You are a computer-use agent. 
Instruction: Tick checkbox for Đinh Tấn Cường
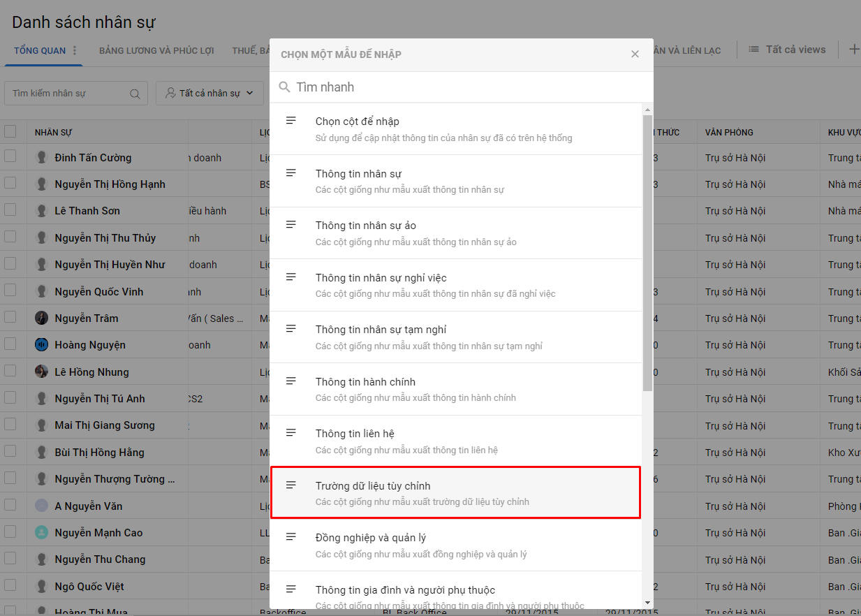point(10,156)
